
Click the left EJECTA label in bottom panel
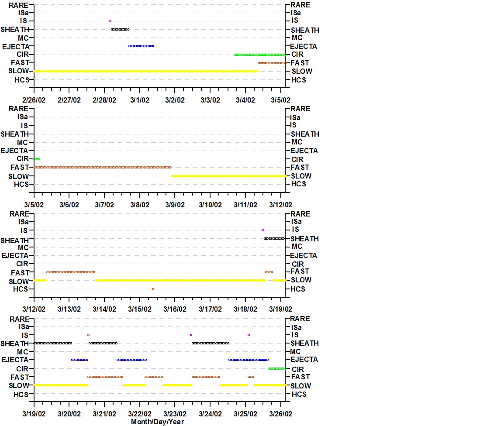15,360
